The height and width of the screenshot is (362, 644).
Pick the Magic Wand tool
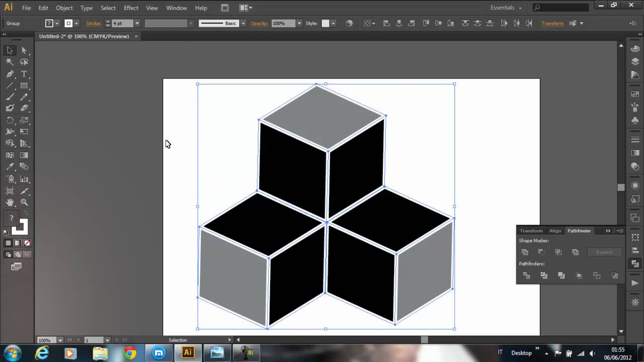tap(10, 62)
